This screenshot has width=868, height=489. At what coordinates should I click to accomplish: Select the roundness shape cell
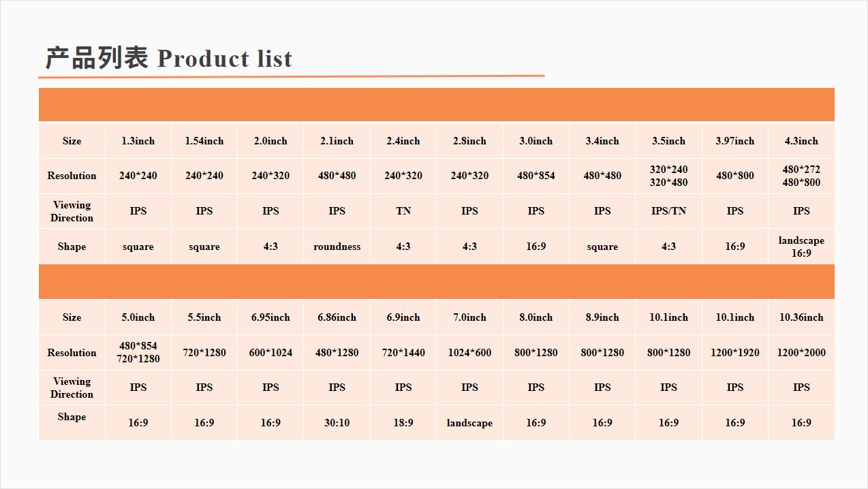pos(337,247)
